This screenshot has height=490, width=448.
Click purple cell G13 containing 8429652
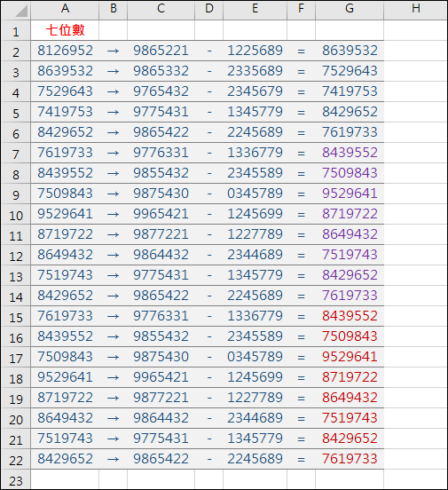tap(350, 275)
